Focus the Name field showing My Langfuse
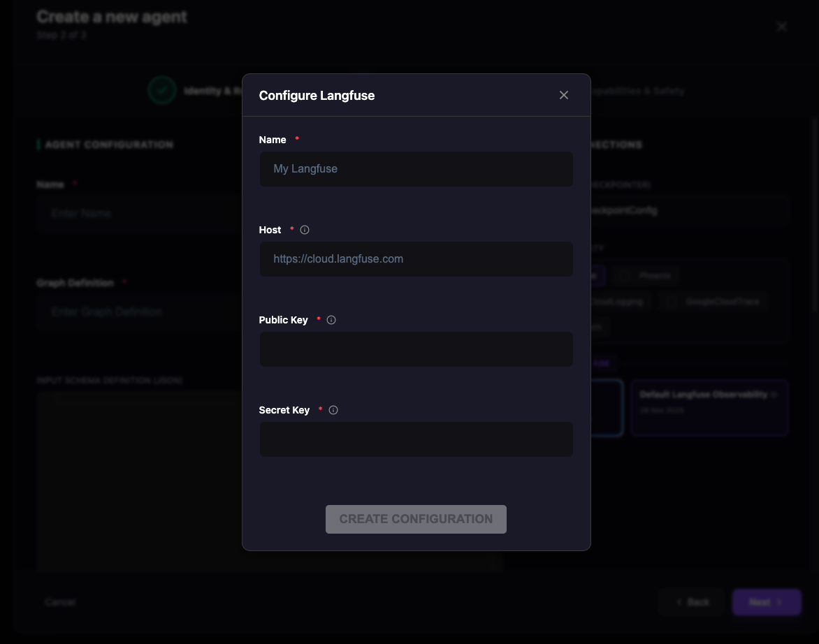 pos(416,169)
